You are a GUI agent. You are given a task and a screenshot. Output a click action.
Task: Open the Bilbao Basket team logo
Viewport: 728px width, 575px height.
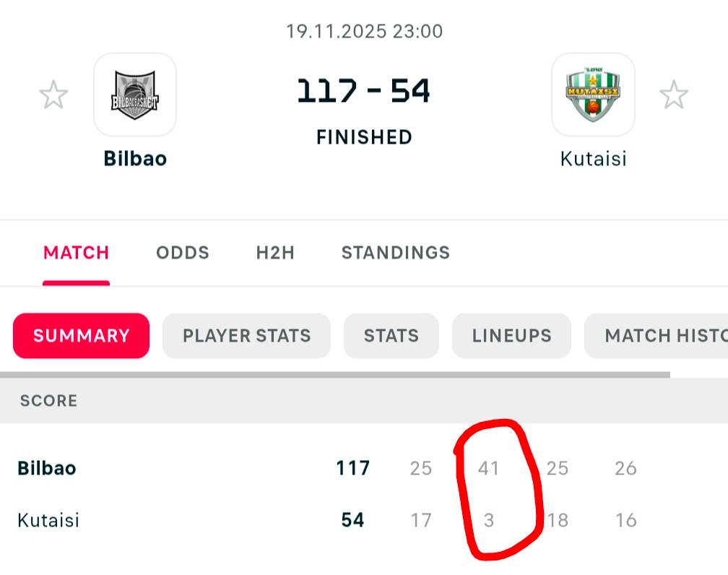coord(135,95)
